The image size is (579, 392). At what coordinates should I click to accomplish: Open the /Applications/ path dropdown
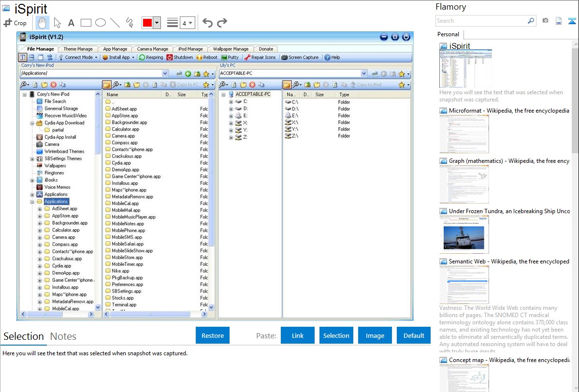click(165, 73)
